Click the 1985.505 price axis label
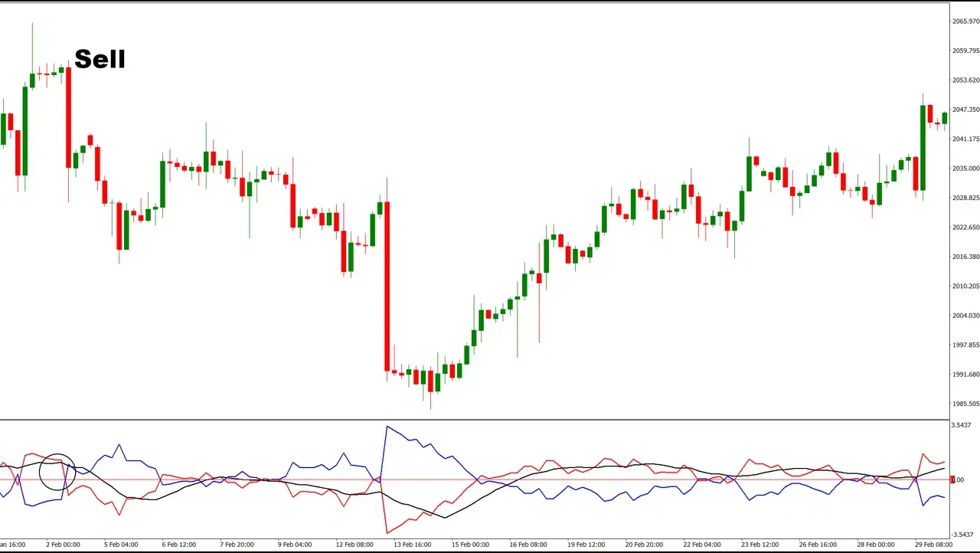This screenshot has width=980, height=553. tap(965, 404)
